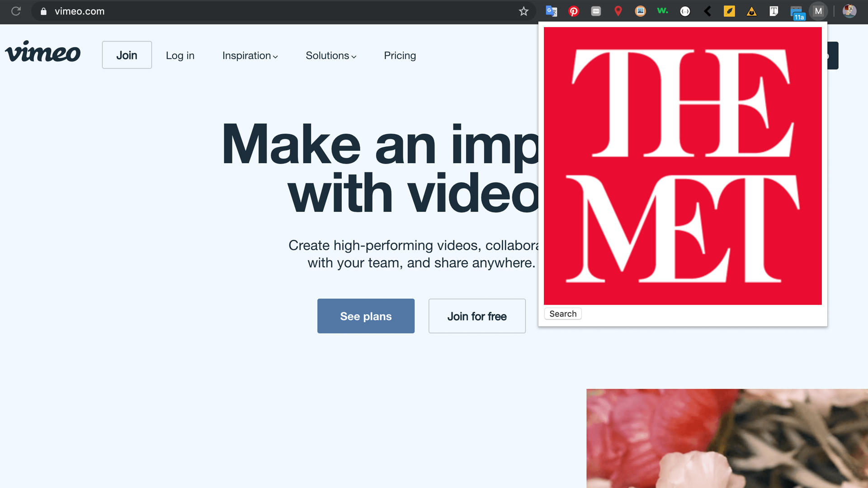The image size is (868, 488).
Task: Open the Pinterest save extension
Action: coord(574,11)
